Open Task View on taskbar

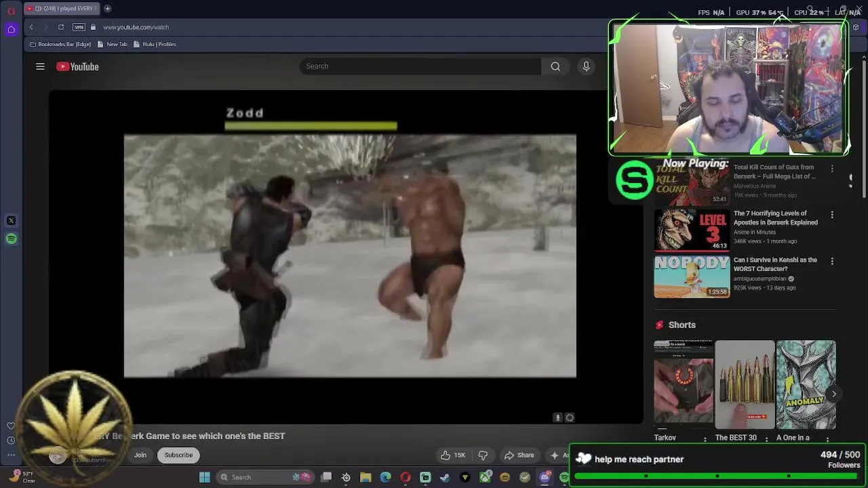[x=326, y=477]
